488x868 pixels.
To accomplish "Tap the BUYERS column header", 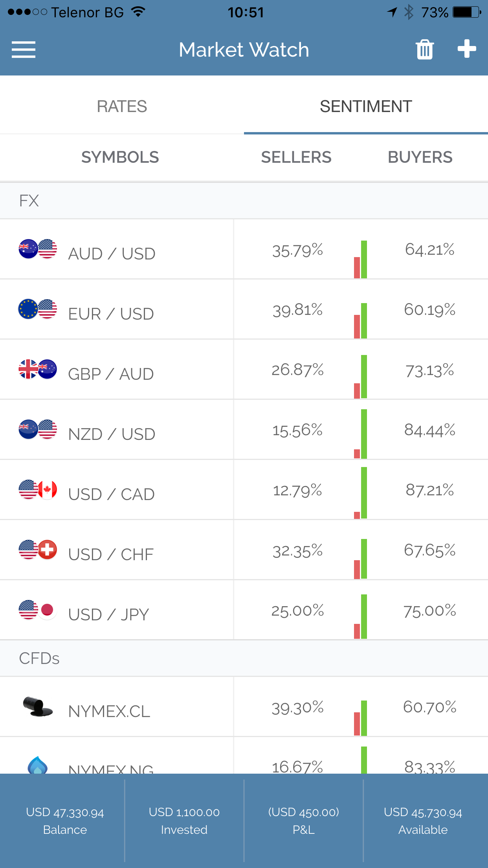I will [x=420, y=157].
